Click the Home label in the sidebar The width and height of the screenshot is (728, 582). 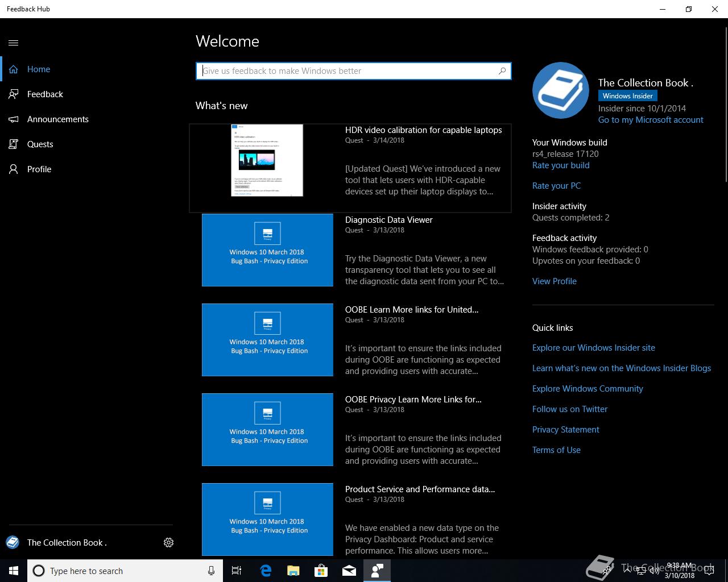(39, 69)
